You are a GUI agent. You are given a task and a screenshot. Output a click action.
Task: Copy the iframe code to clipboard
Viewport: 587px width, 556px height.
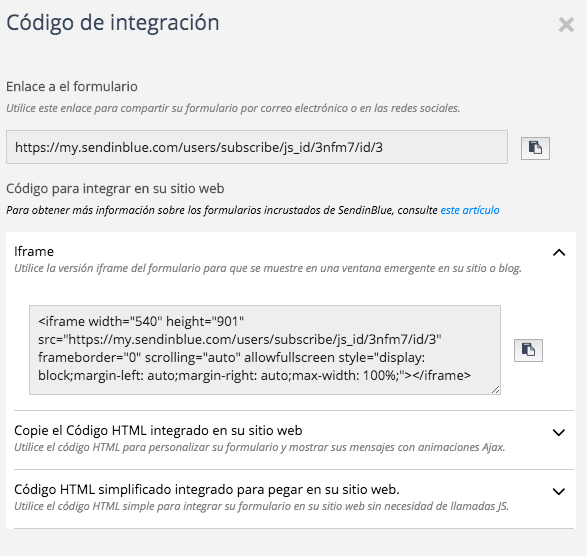point(528,350)
